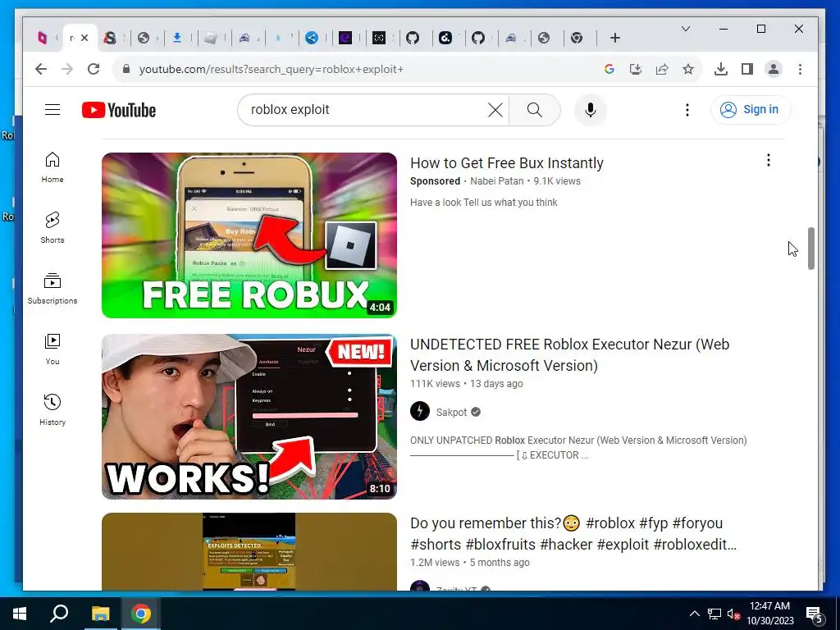Open File Explorer from the taskbar
Image resolution: width=840 pixels, height=630 pixels.
click(x=100, y=614)
